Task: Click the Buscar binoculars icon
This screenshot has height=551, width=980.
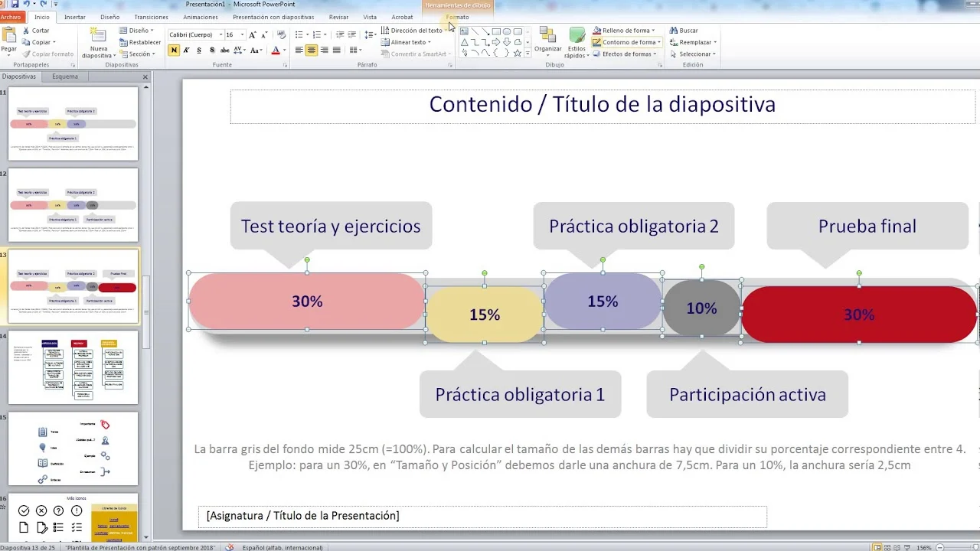Action: pyautogui.click(x=674, y=31)
